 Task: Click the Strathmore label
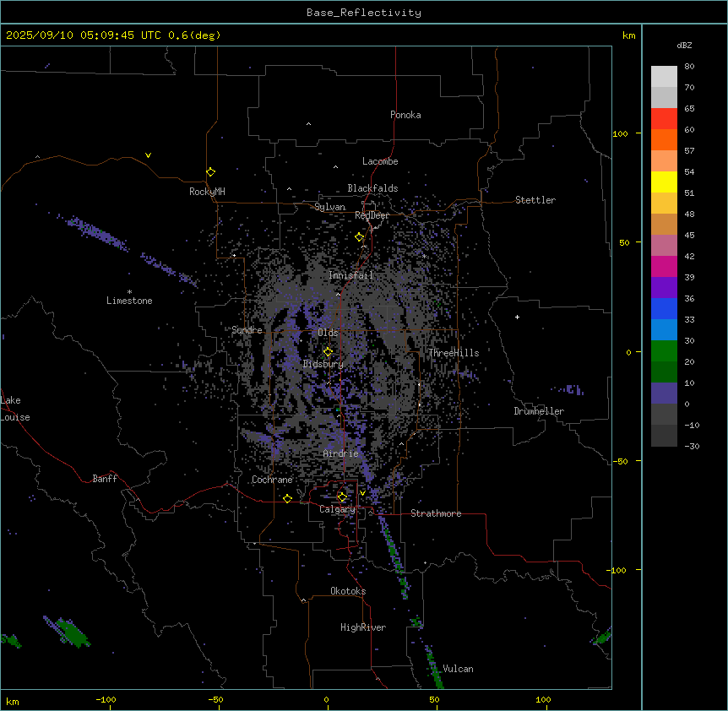point(436,513)
